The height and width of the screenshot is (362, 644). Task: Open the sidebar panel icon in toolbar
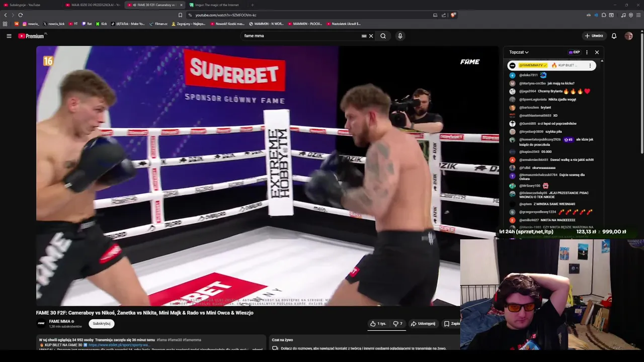611,15
